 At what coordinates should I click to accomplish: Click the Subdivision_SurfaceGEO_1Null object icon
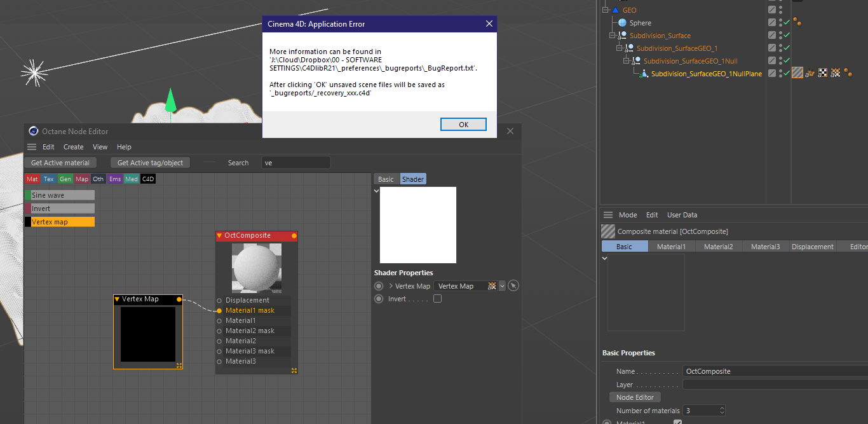point(637,61)
